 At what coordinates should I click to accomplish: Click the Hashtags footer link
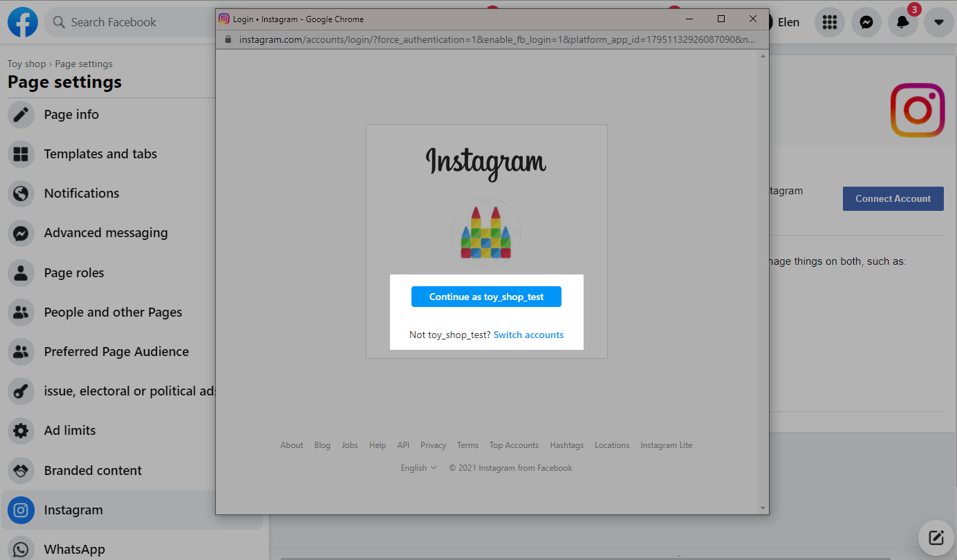coord(567,445)
